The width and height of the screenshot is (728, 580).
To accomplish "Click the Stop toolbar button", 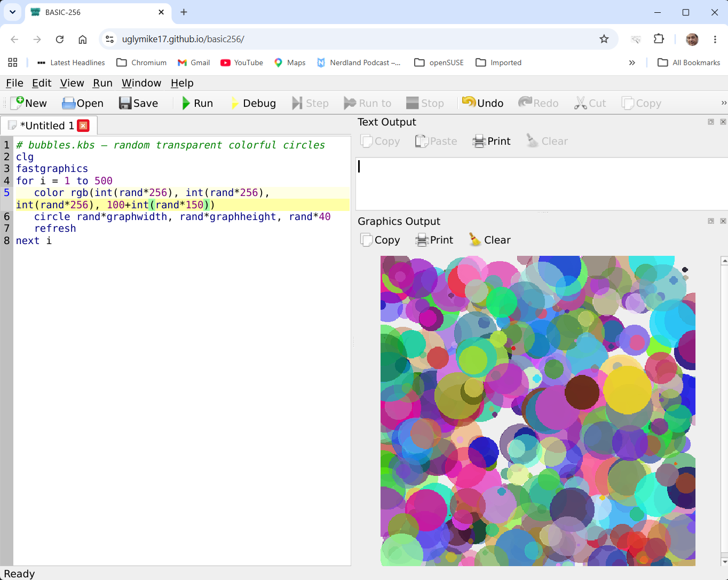I will 425,103.
